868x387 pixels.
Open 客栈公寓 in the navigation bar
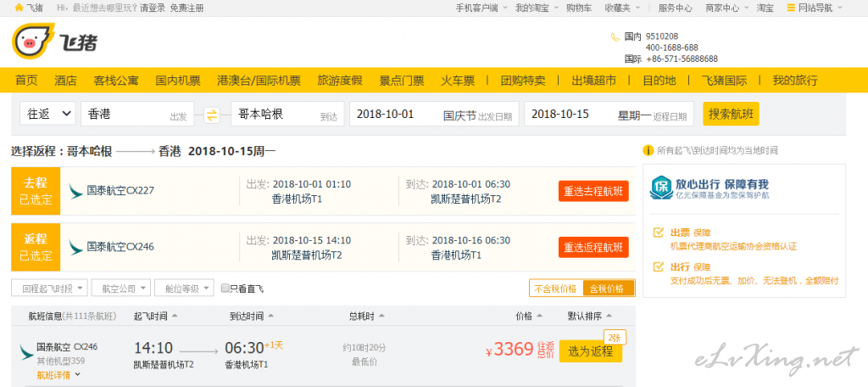click(116, 81)
